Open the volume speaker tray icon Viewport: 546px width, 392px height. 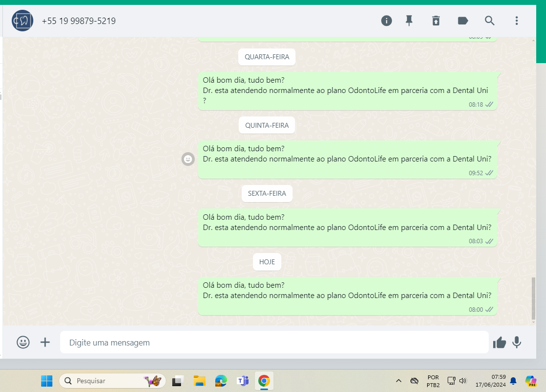(x=463, y=381)
